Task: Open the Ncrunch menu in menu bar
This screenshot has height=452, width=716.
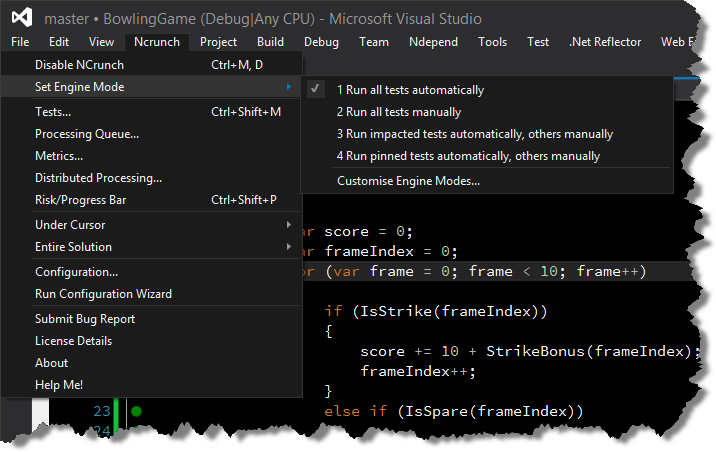Action: (156, 42)
